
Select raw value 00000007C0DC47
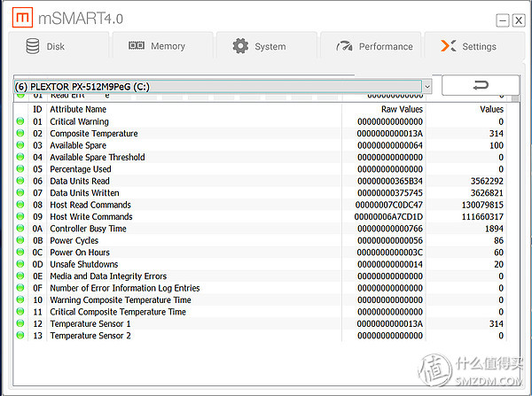389,205
